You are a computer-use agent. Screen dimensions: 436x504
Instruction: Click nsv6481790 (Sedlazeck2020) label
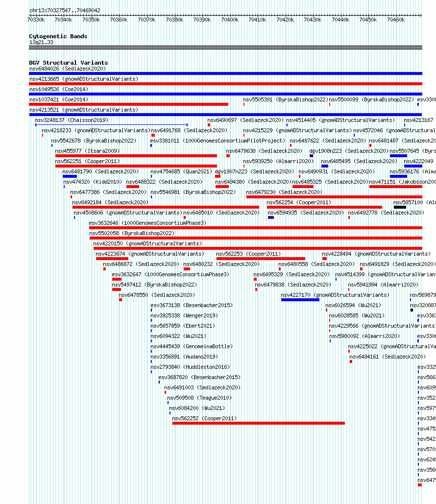click(x=100, y=171)
